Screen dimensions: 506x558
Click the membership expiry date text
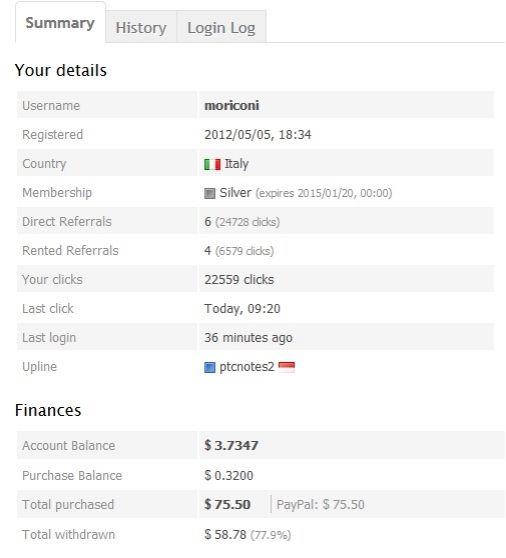[x=324, y=193]
